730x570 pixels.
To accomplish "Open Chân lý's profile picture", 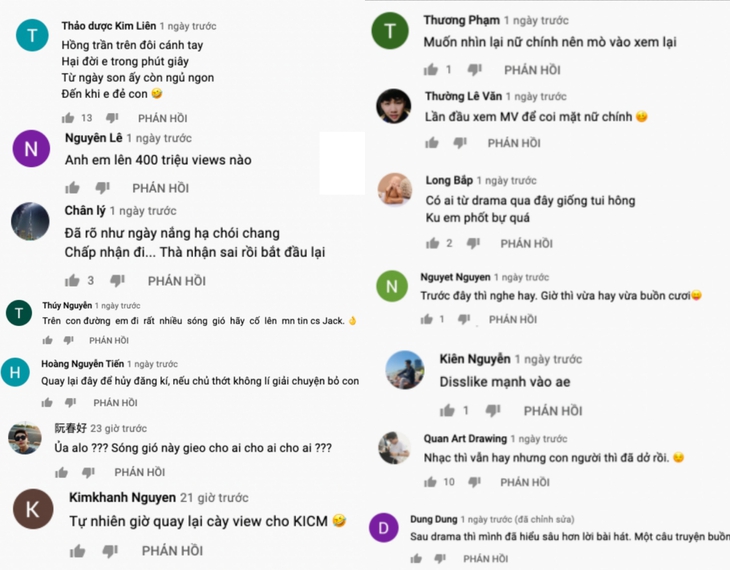I will [x=30, y=221].
